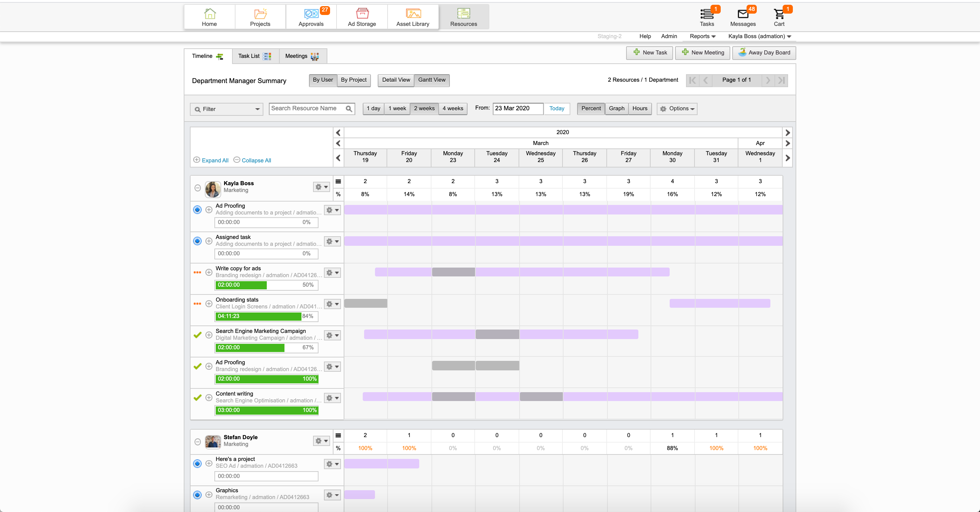Open the Messages envelope icon

coord(742,14)
